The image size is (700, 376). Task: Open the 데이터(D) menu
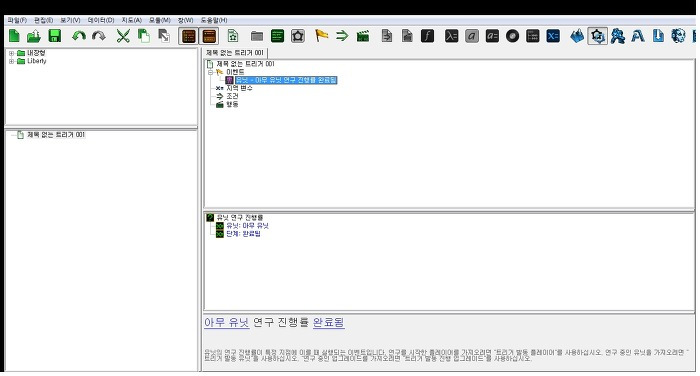100,20
